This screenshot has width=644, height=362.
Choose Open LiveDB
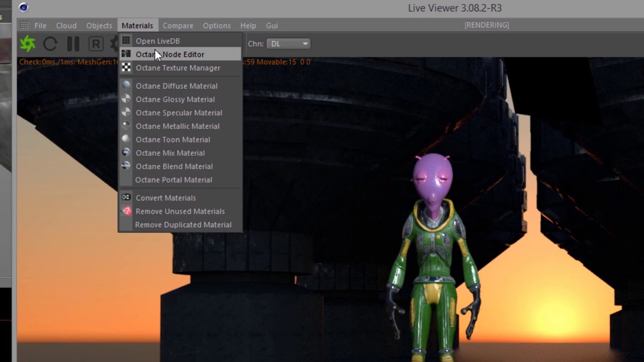[x=180, y=41]
